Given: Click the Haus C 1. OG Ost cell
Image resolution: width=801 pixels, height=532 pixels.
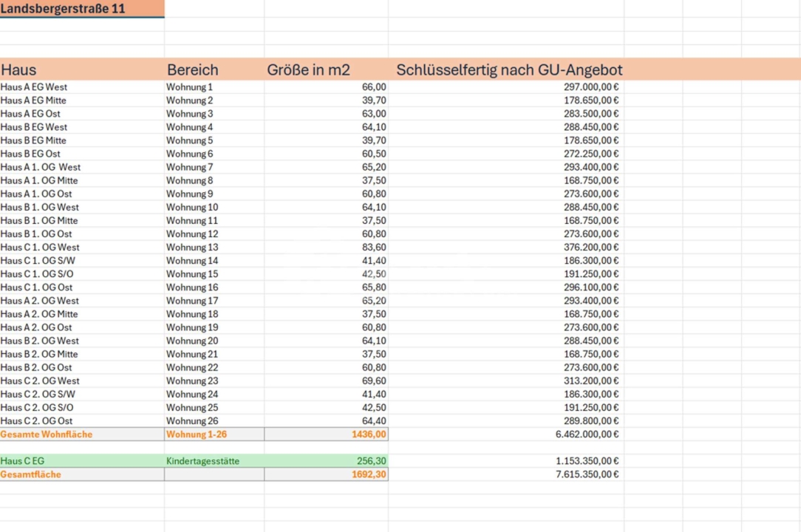Looking at the screenshot, I should coord(81,287).
